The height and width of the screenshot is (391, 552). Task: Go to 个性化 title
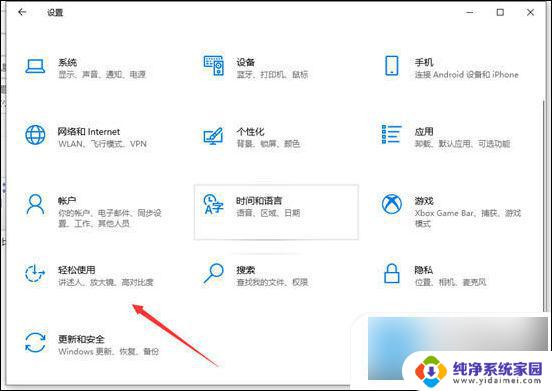[250, 132]
